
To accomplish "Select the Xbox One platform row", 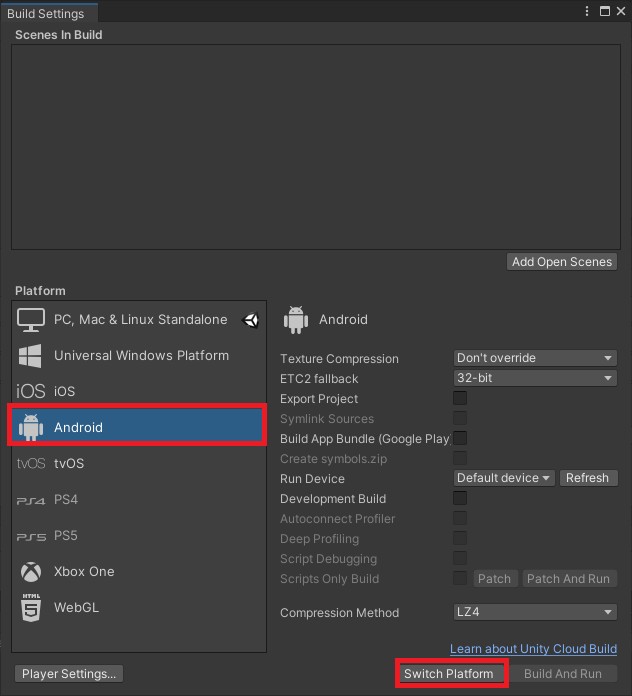I will [x=139, y=572].
